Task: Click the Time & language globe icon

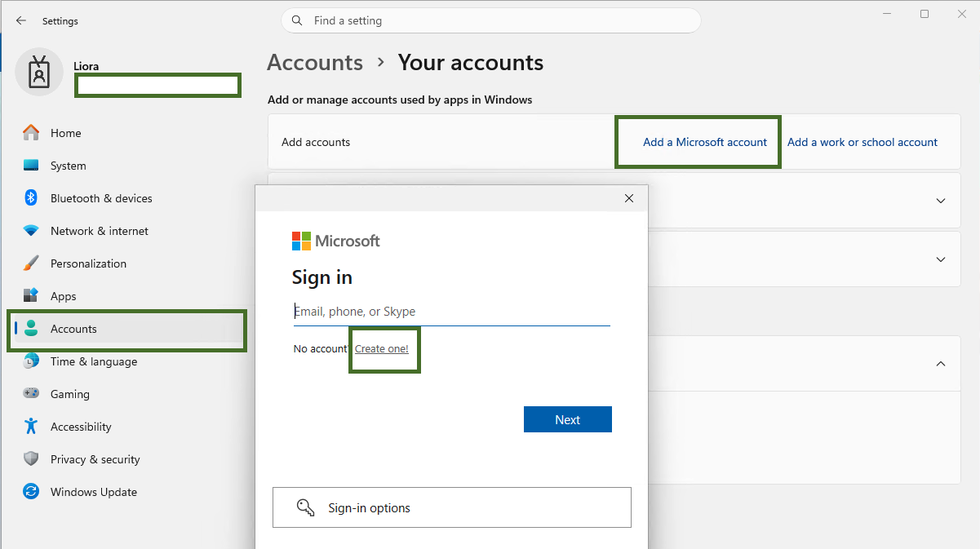Action: (x=31, y=361)
